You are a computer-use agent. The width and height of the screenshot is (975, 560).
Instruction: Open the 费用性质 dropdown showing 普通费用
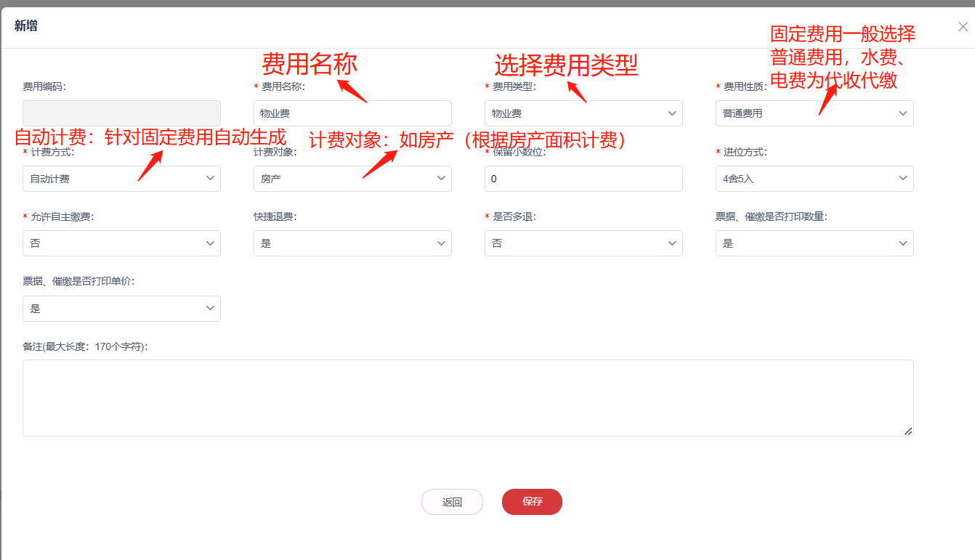814,113
